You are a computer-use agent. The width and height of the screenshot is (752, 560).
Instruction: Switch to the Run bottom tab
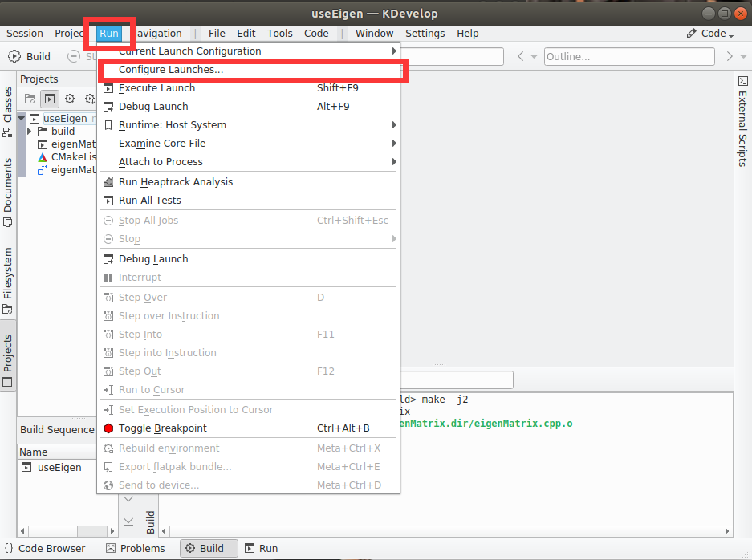point(262,549)
